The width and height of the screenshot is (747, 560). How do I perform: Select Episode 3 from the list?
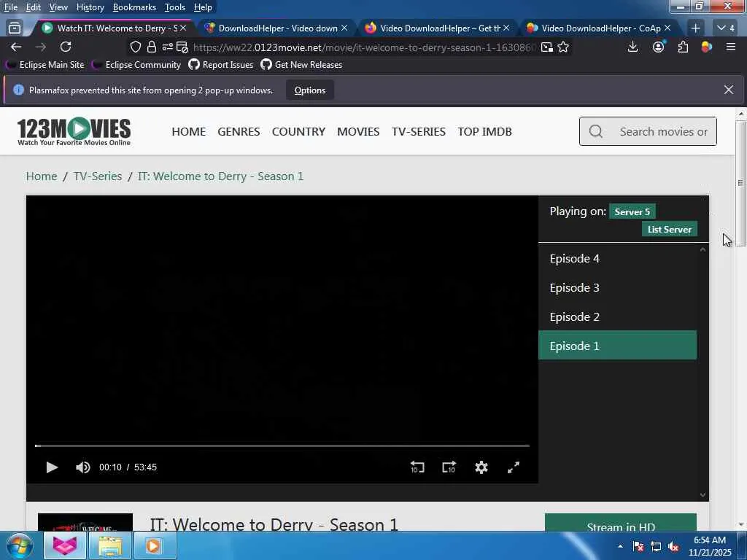(617, 287)
